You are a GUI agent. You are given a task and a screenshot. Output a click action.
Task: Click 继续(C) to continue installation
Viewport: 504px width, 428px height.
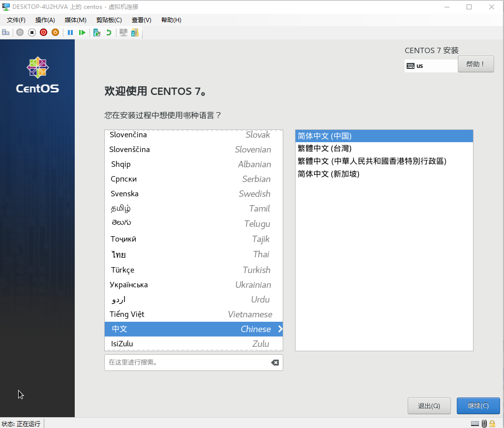478,406
